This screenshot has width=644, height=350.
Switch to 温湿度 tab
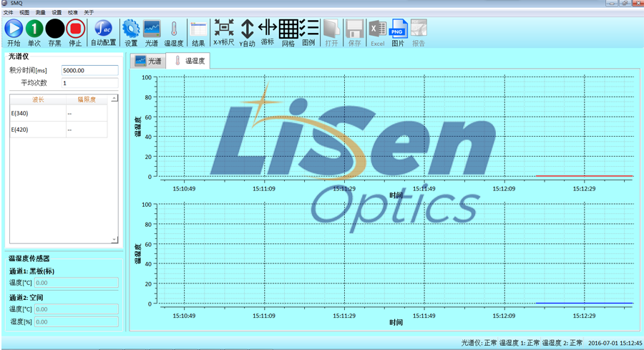(188, 61)
